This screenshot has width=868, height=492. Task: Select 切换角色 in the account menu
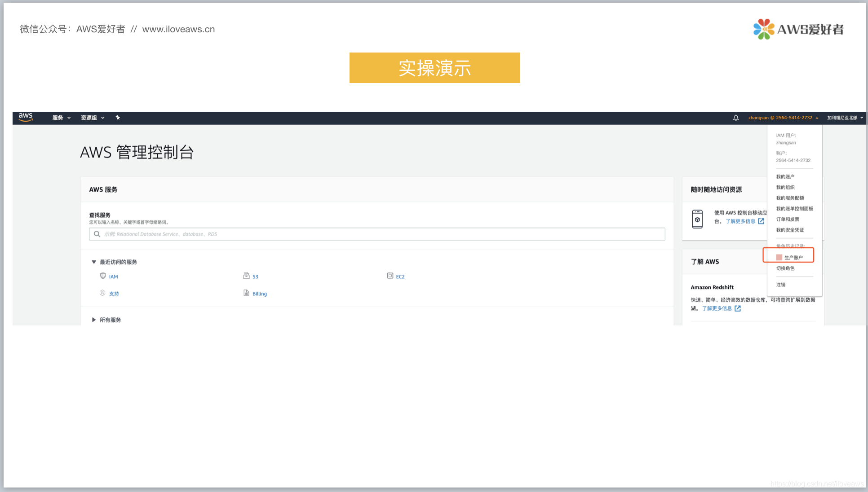785,268
